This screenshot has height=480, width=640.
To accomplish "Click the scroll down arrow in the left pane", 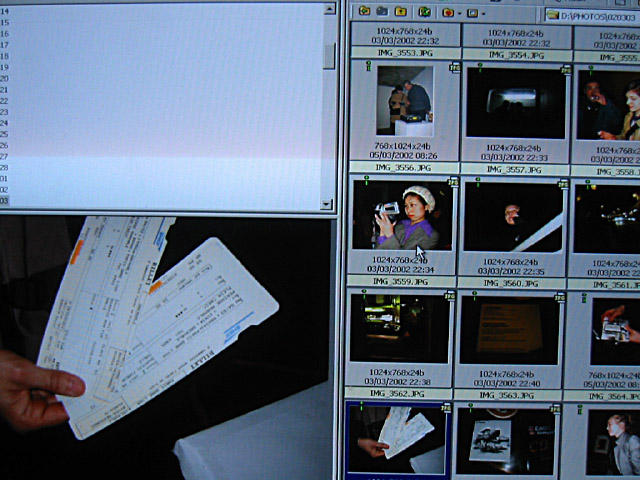I will click(327, 204).
